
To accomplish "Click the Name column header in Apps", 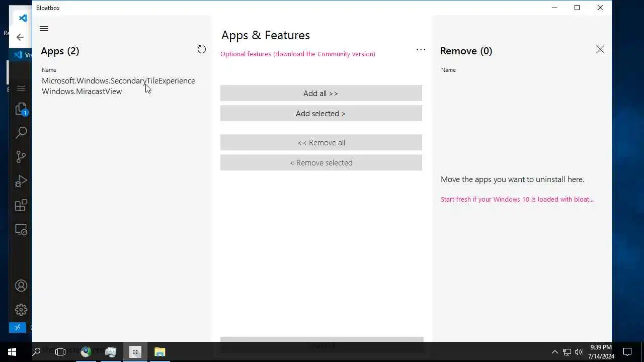I will pos(49,70).
